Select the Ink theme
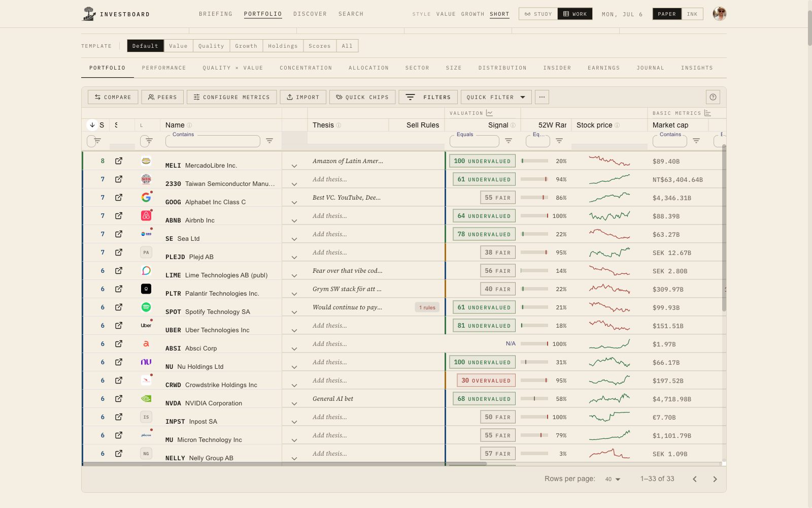Viewport: 812px width, 508px height. [692, 14]
